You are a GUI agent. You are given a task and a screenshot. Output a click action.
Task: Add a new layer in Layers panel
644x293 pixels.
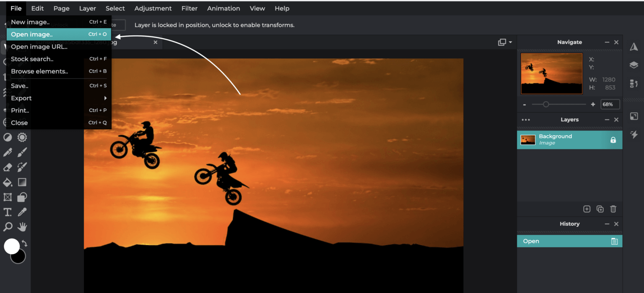[587, 209]
